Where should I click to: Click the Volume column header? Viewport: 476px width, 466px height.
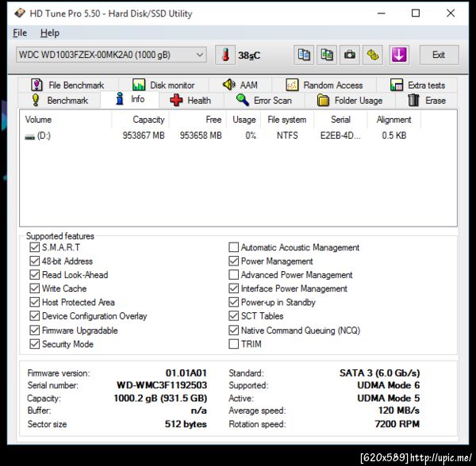coord(66,120)
